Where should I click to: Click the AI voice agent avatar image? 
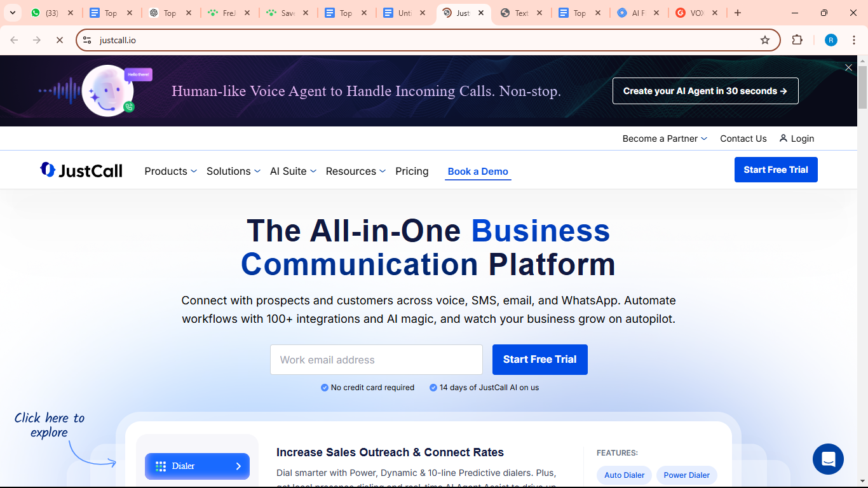tap(108, 91)
